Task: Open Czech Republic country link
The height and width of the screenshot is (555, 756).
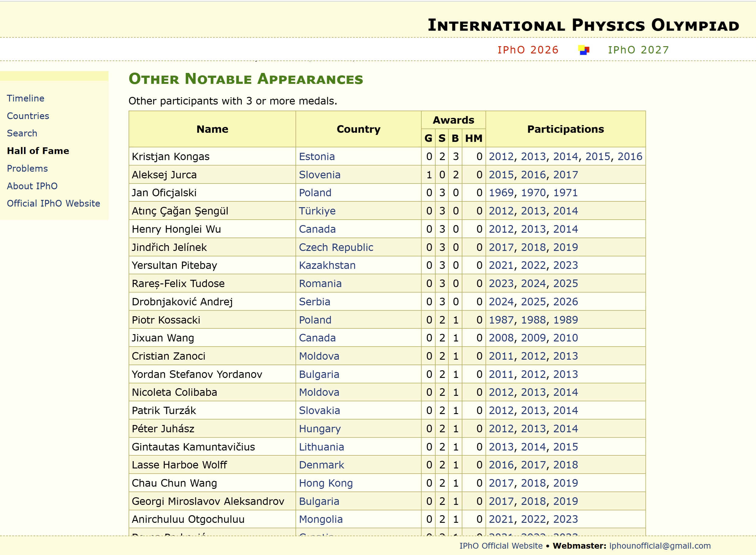Action: tap(336, 247)
